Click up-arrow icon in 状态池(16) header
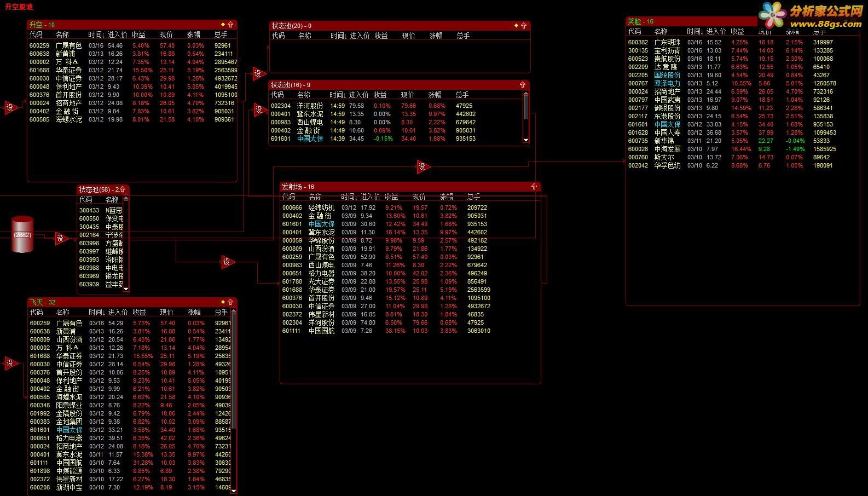 pos(523,85)
